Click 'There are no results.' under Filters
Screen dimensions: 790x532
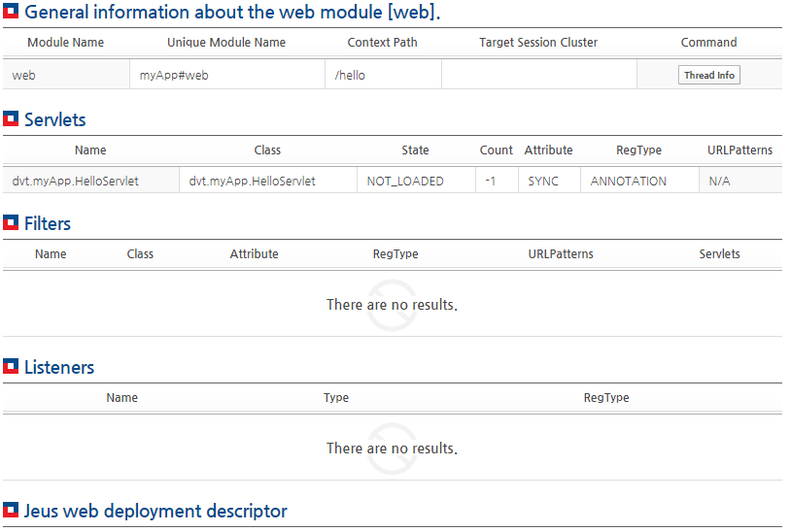point(392,305)
